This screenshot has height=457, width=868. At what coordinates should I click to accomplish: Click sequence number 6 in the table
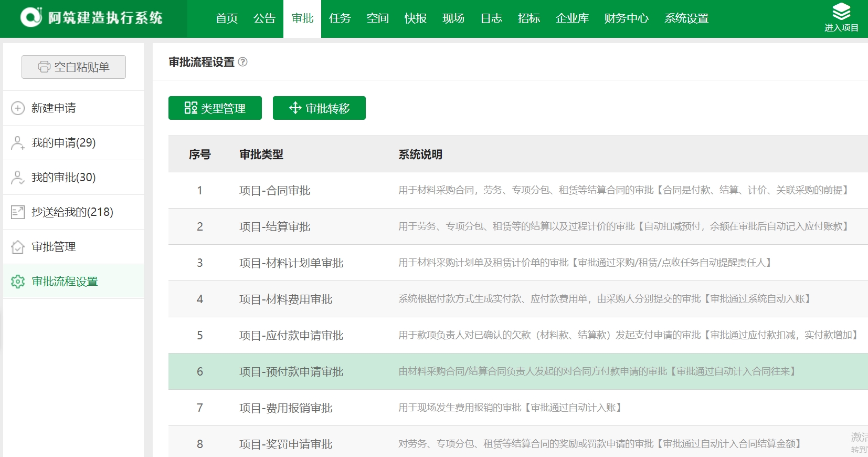tap(199, 371)
